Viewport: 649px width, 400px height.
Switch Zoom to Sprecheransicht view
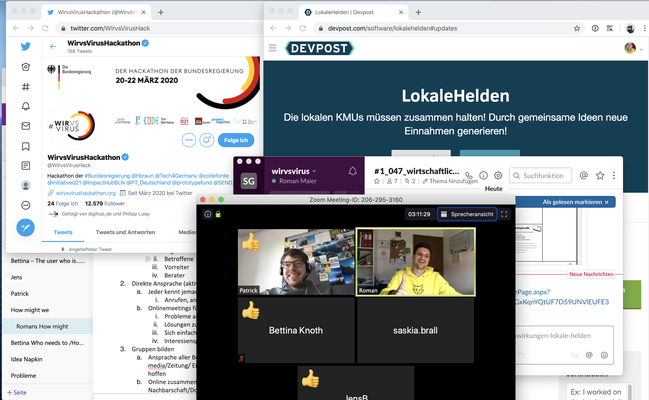(x=467, y=214)
